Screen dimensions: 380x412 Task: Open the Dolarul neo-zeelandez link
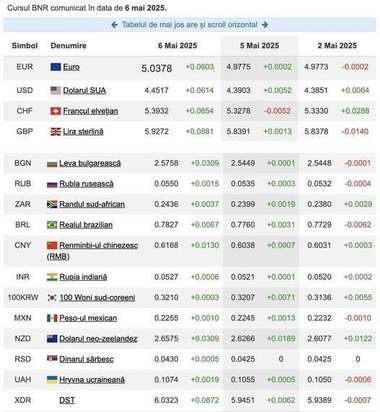click(98, 339)
